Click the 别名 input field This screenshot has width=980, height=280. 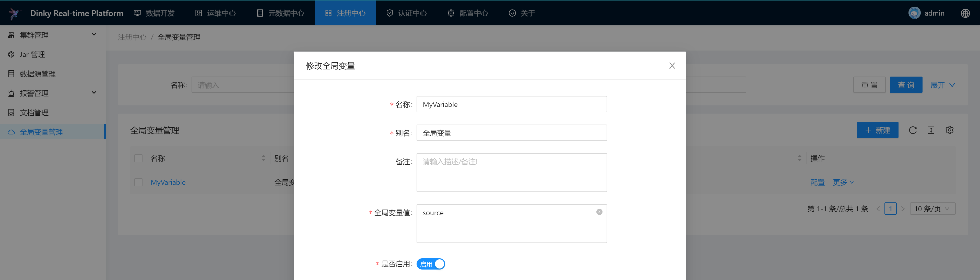click(511, 133)
